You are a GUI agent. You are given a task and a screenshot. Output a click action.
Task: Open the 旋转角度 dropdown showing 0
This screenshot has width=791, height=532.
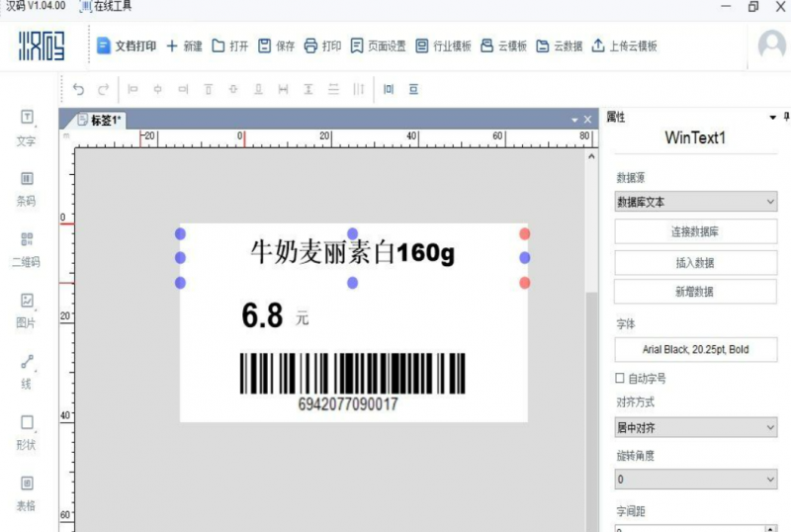696,479
